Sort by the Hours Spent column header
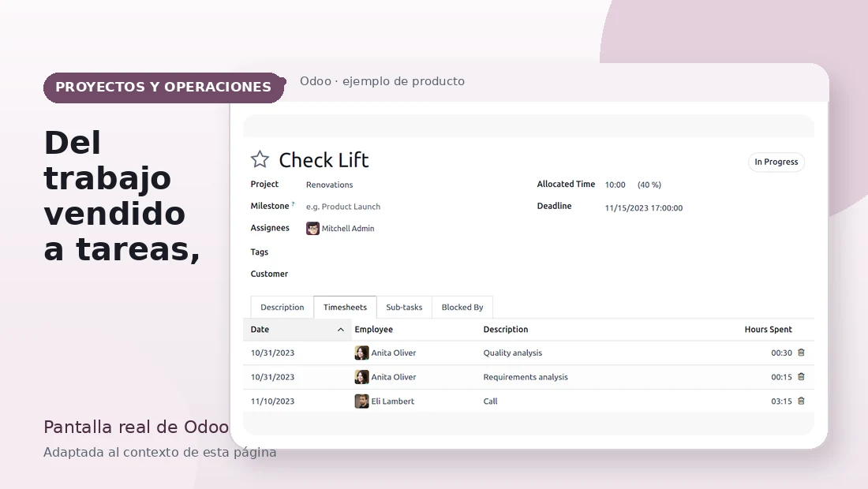Viewport: 868px width, 489px height. [768, 329]
